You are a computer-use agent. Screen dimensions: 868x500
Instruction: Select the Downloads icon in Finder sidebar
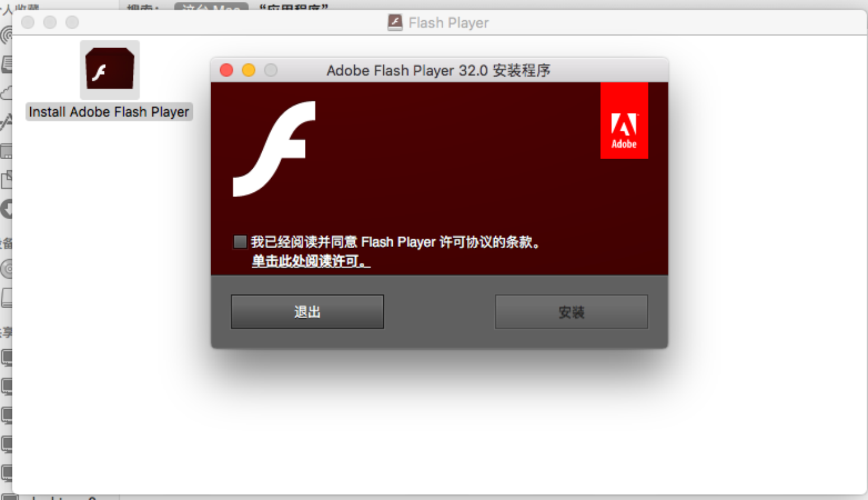pyautogui.click(x=6, y=209)
